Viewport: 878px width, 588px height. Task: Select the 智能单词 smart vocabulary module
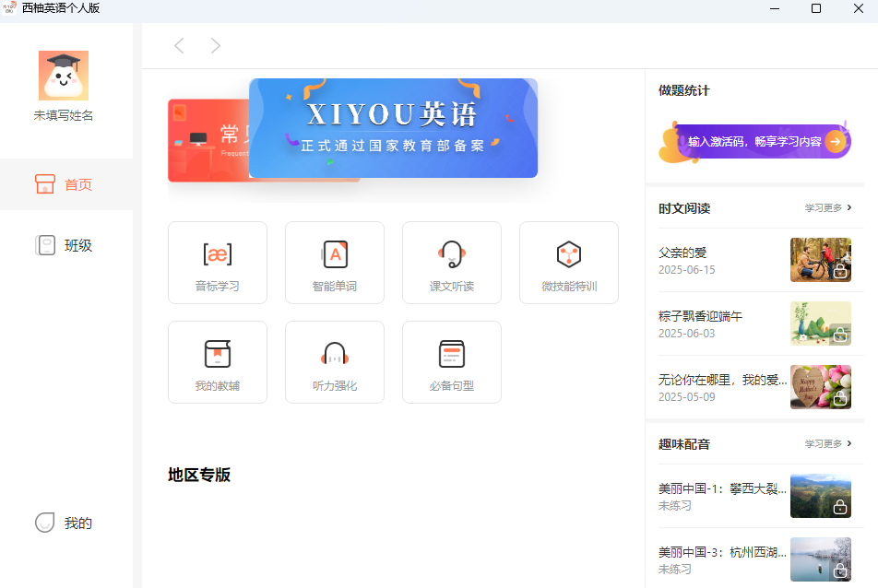[x=335, y=262]
